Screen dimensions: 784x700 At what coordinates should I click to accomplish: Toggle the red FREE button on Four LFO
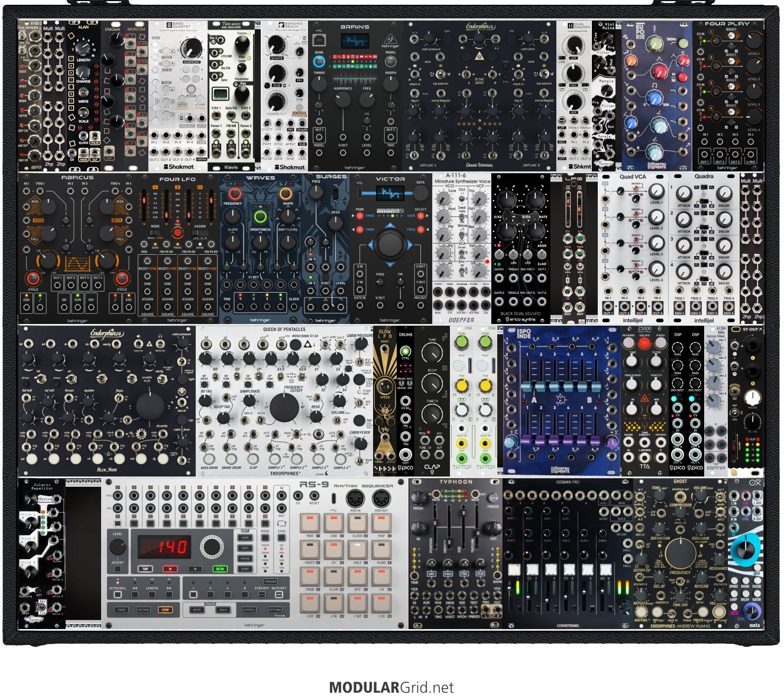point(177,234)
